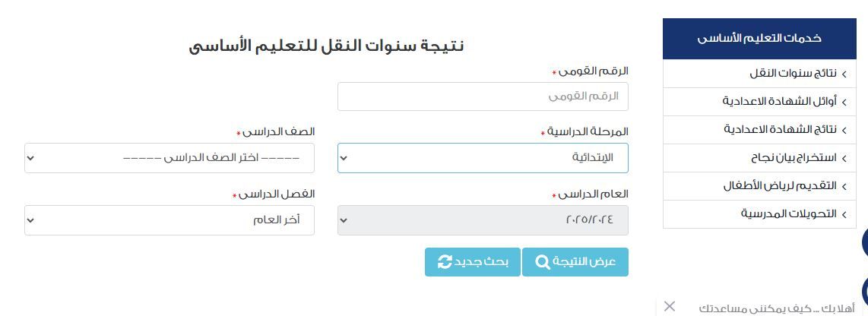Open the المرحلة الدراسية dropdown
This screenshot has width=868, height=316.
483,158
